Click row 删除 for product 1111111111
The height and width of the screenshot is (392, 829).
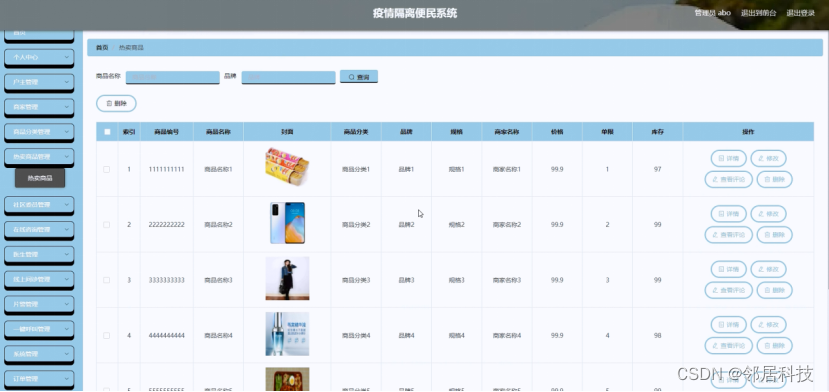(x=775, y=179)
